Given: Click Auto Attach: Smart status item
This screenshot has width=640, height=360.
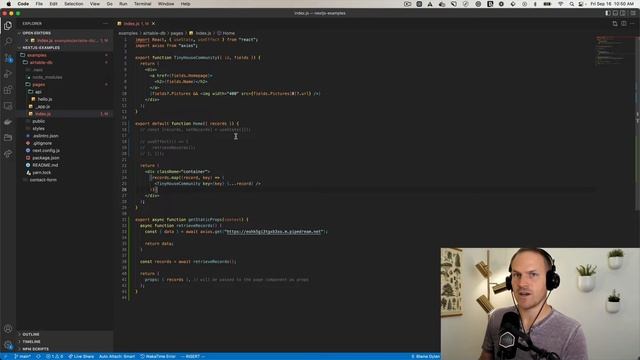Looking at the screenshot, I should click(117, 356).
